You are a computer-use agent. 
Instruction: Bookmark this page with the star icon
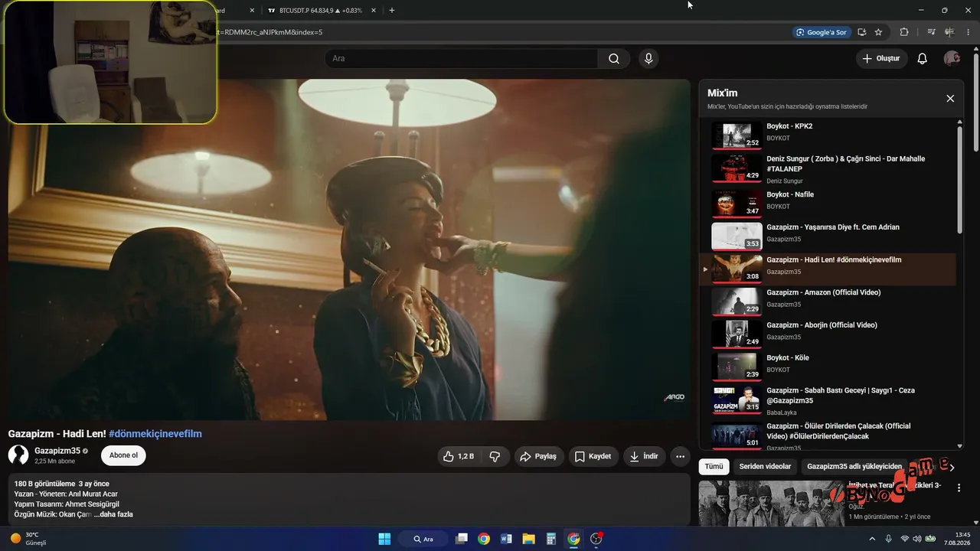878,32
